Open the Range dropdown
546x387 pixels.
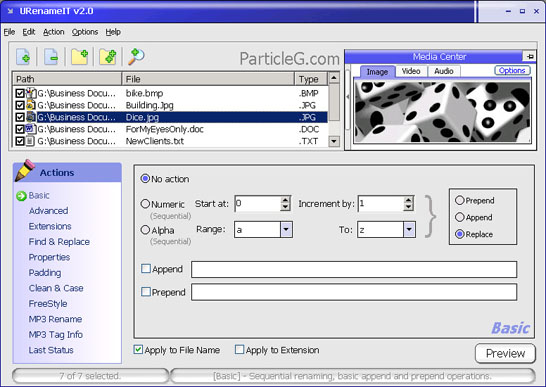click(286, 230)
